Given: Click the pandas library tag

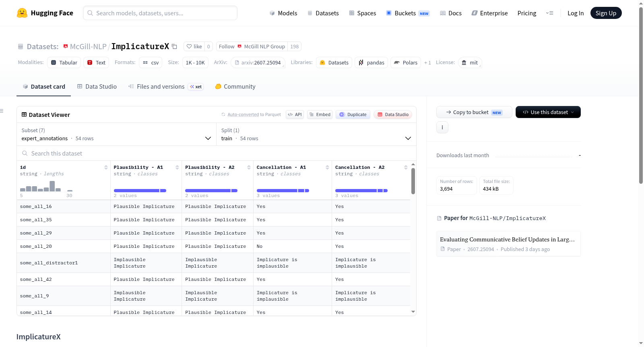Looking at the screenshot, I should coord(371,62).
